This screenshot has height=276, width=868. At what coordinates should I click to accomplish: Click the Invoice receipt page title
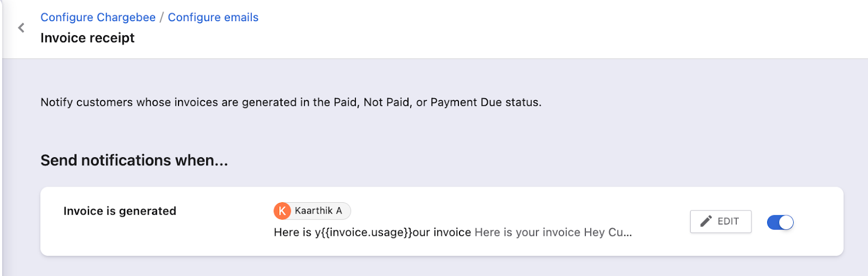click(87, 38)
